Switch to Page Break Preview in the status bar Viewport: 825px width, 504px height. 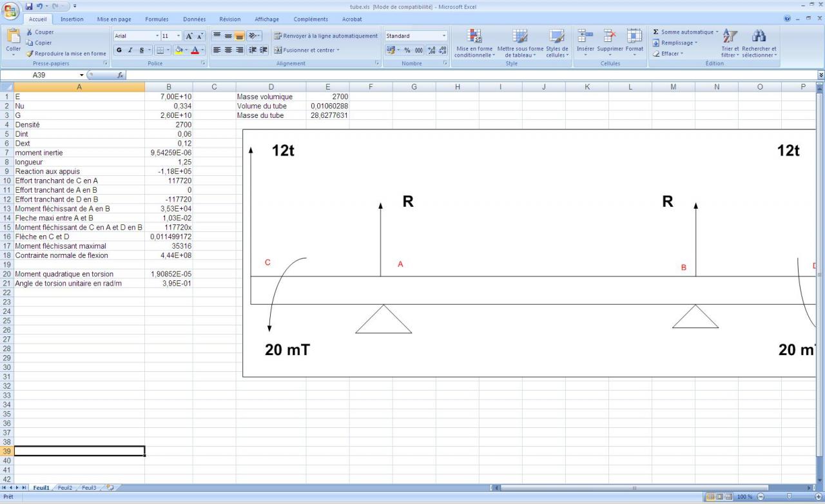pos(730,497)
